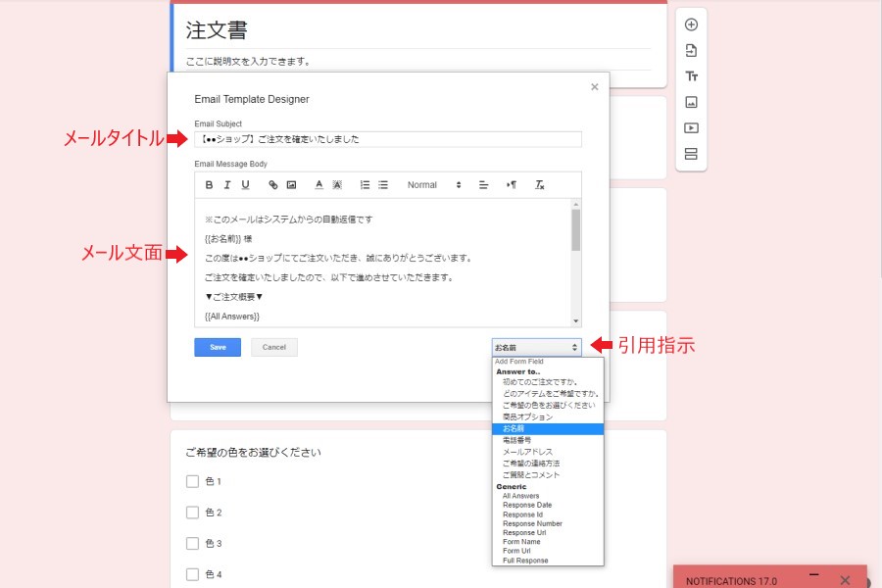Clear text formatting in the editor
Viewport: 882px width, 588px height.
point(539,185)
